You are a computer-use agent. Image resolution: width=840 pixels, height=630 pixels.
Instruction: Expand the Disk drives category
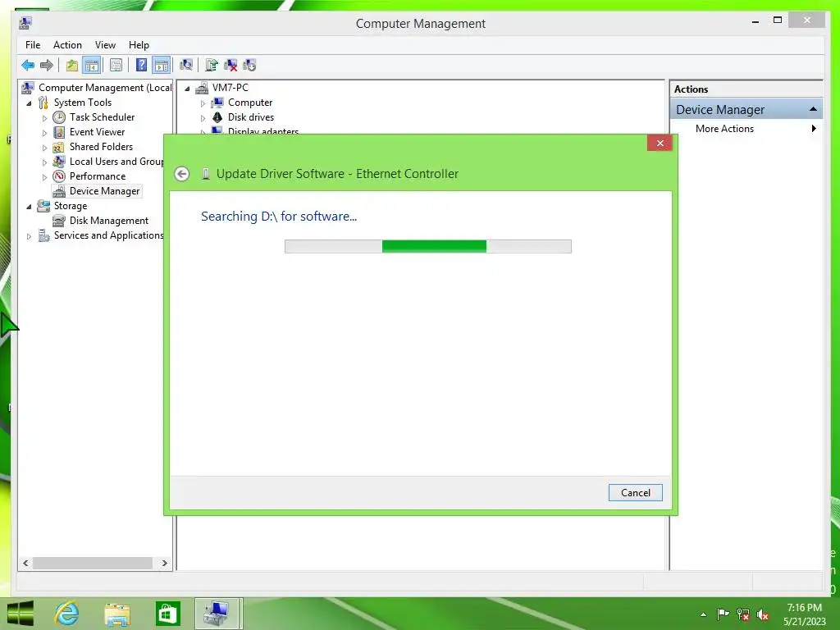click(203, 118)
